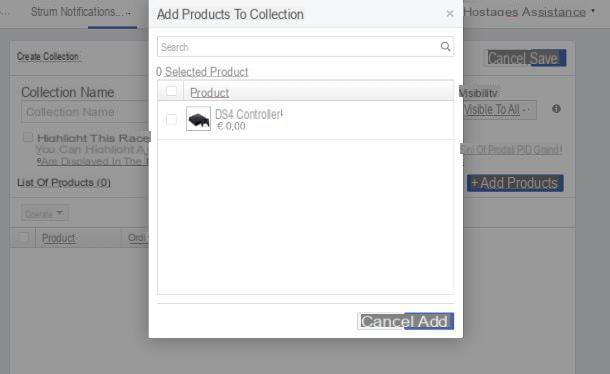The image size is (610, 374).
Task: Click the Collection Name input field
Action: pyautogui.click(x=86, y=112)
